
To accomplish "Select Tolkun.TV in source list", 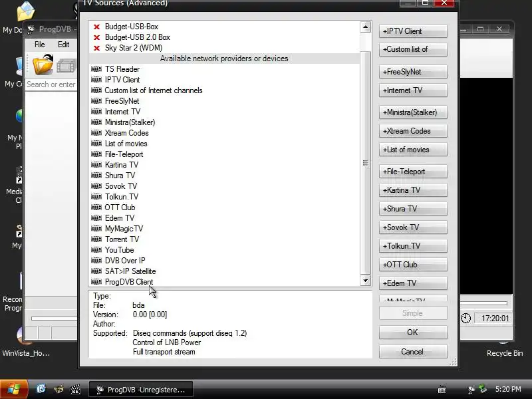I will [x=122, y=197].
